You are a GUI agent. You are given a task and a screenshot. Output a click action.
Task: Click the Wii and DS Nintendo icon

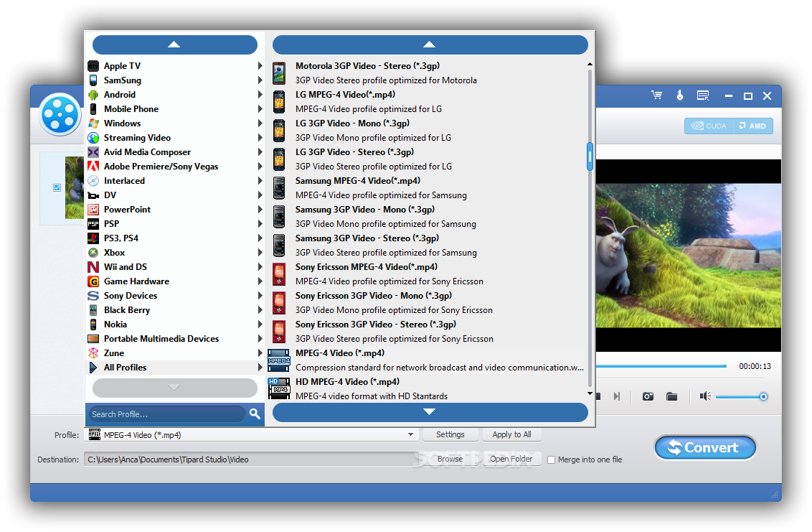click(x=93, y=267)
